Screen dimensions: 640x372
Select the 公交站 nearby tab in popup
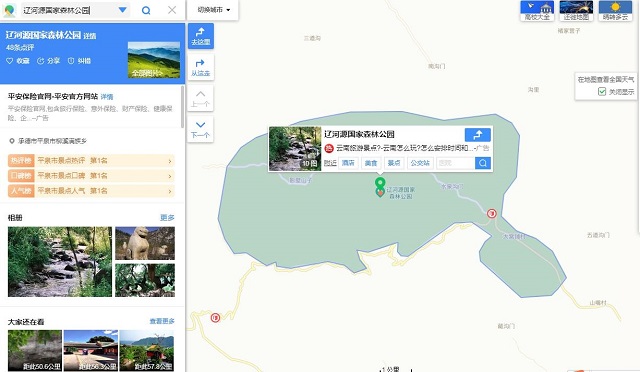pyautogui.click(x=420, y=163)
